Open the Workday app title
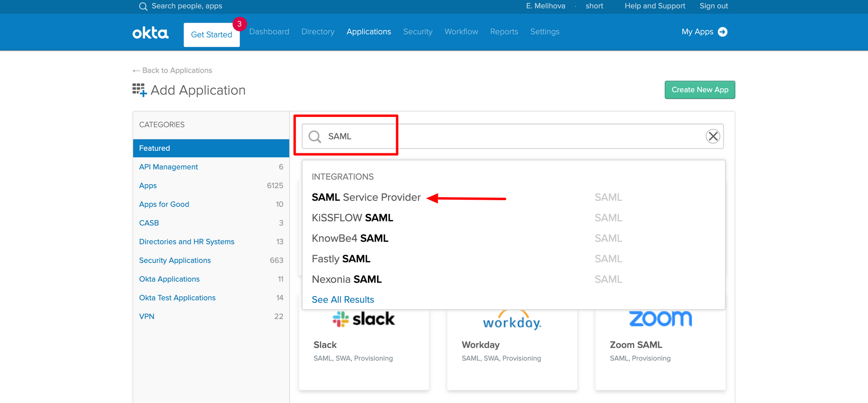This screenshot has width=868, height=403. pos(480,345)
